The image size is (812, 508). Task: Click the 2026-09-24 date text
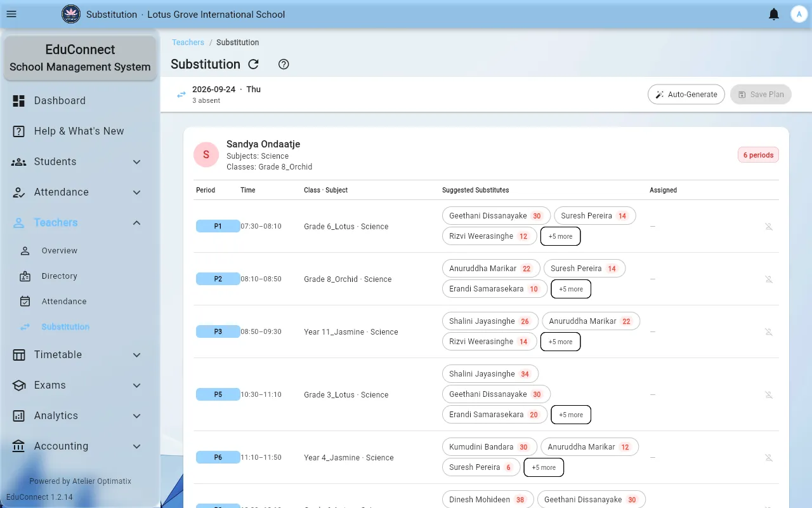point(214,90)
